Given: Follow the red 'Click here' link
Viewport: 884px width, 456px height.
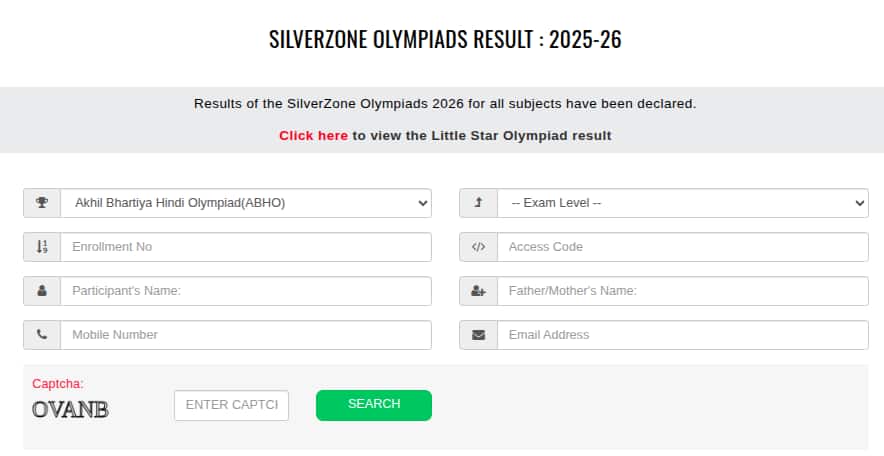Looking at the screenshot, I should [313, 135].
